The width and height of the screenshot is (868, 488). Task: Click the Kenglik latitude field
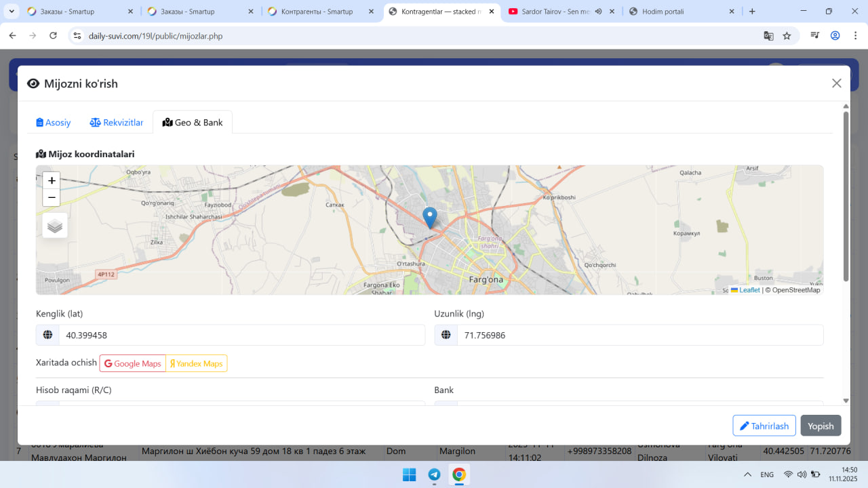pyautogui.click(x=241, y=335)
